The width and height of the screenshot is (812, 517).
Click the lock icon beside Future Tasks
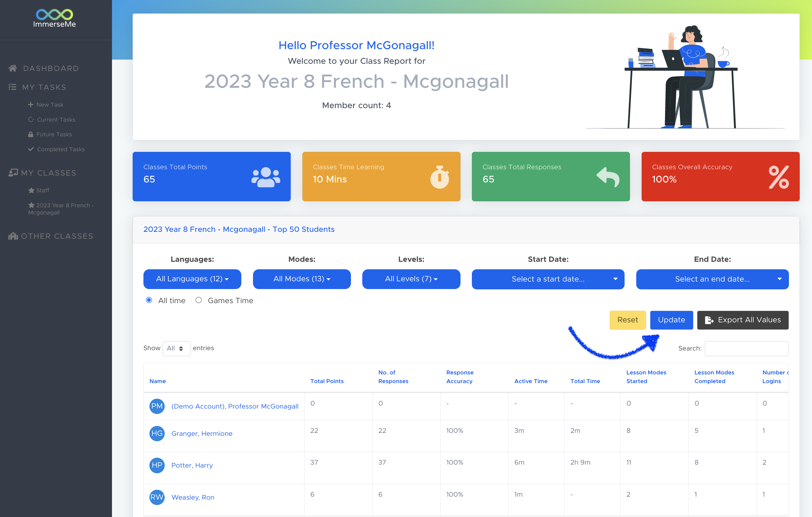click(x=31, y=134)
